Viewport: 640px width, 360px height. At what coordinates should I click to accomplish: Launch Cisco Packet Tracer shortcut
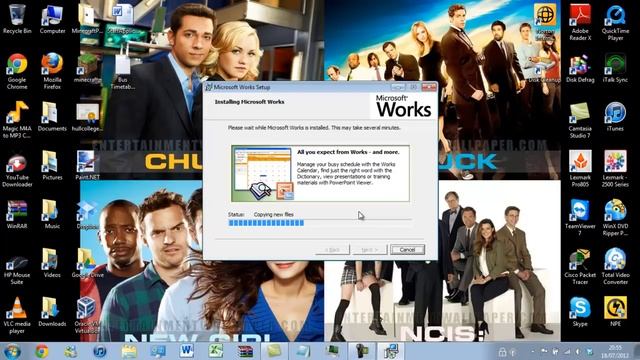[x=580, y=267]
